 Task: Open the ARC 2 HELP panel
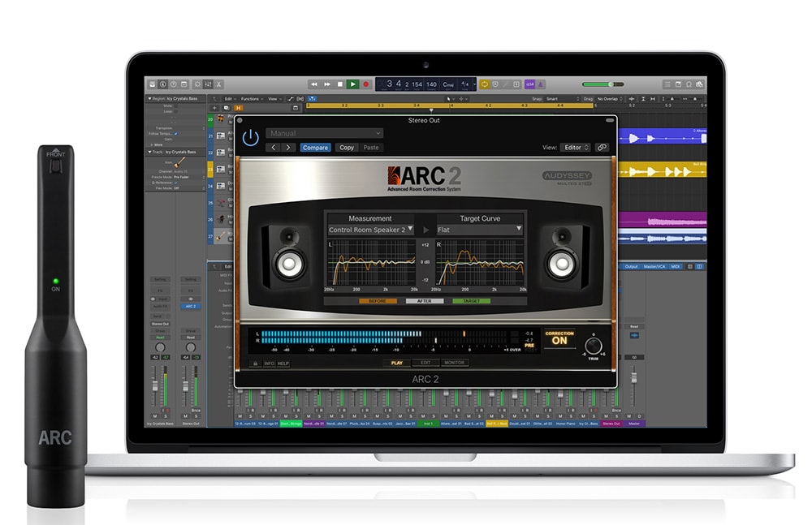point(283,364)
